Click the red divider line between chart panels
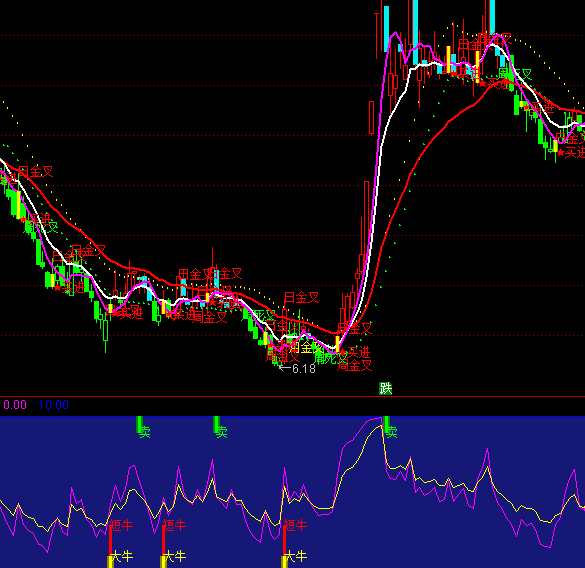The width and height of the screenshot is (585, 568). tap(292, 397)
